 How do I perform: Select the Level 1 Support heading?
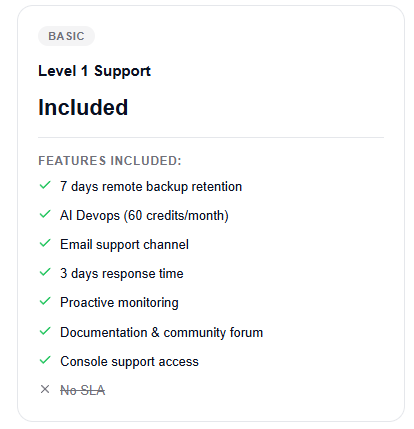pos(94,71)
